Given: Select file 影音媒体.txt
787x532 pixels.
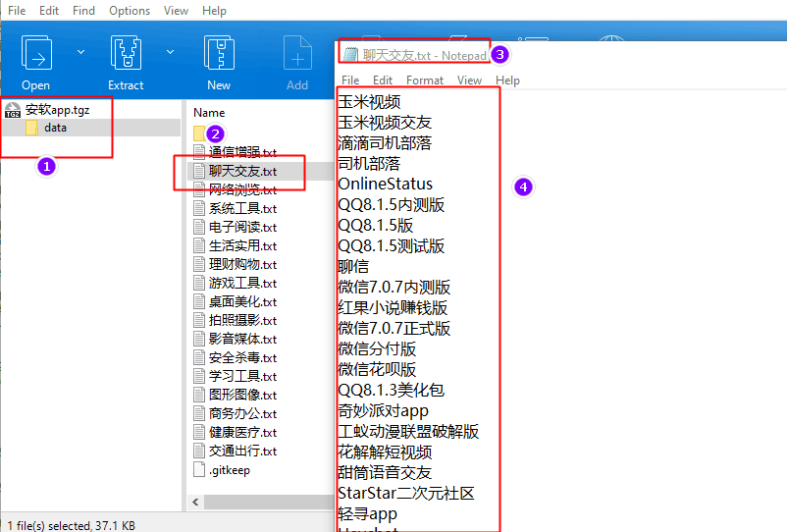Looking at the screenshot, I should (x=242, y=339).
